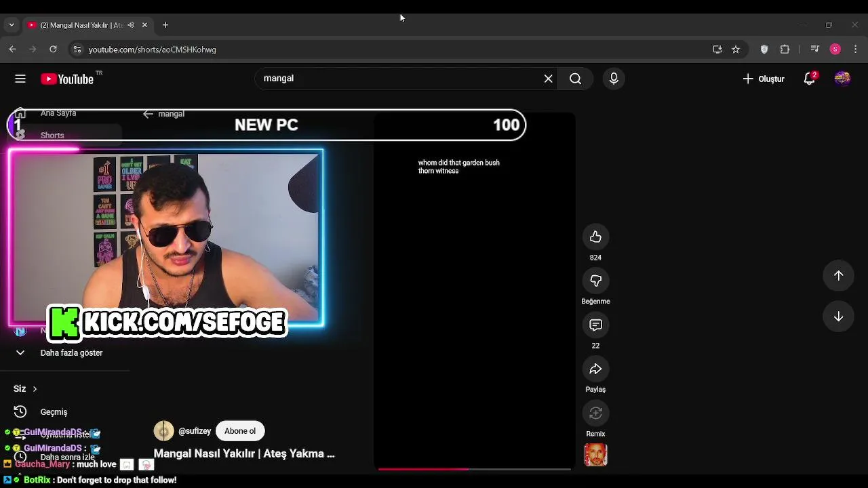The height and width of the screenshot is (488, 868).
Task: Go to the next Short with down arrow
Action: [x=838, y=317]
